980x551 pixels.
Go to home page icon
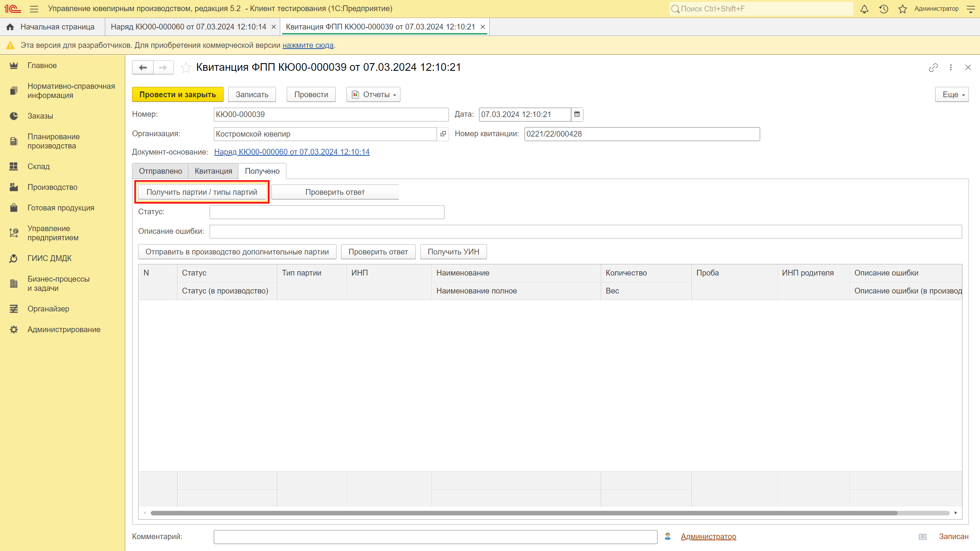point(10,27)
